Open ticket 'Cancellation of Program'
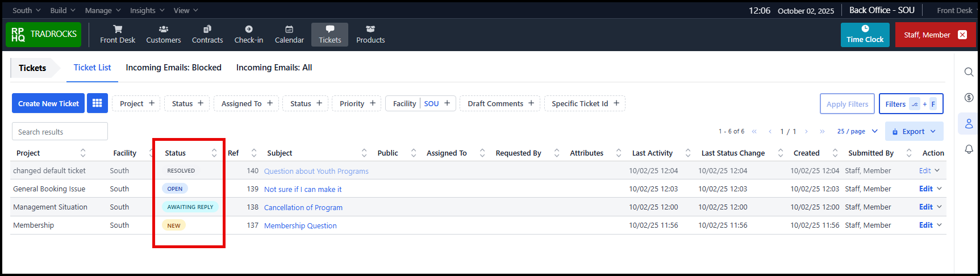The width and height of the screenshot is (980, 276). (303, 207)
